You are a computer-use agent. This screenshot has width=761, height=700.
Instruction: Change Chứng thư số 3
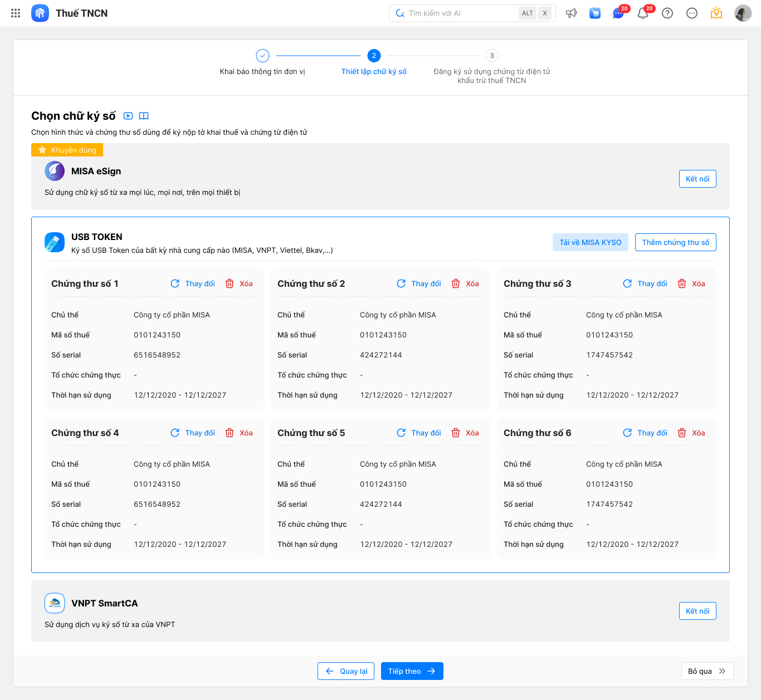[645, 283]
